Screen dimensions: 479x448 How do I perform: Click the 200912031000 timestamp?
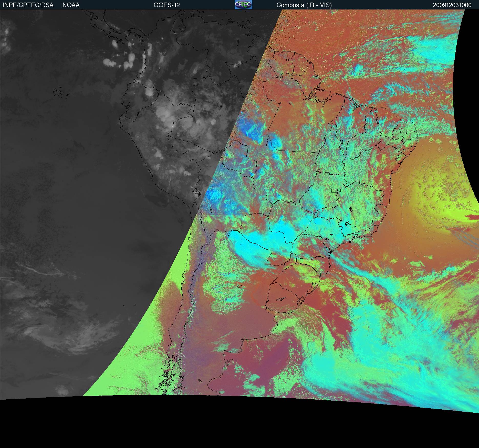[452, 5]
